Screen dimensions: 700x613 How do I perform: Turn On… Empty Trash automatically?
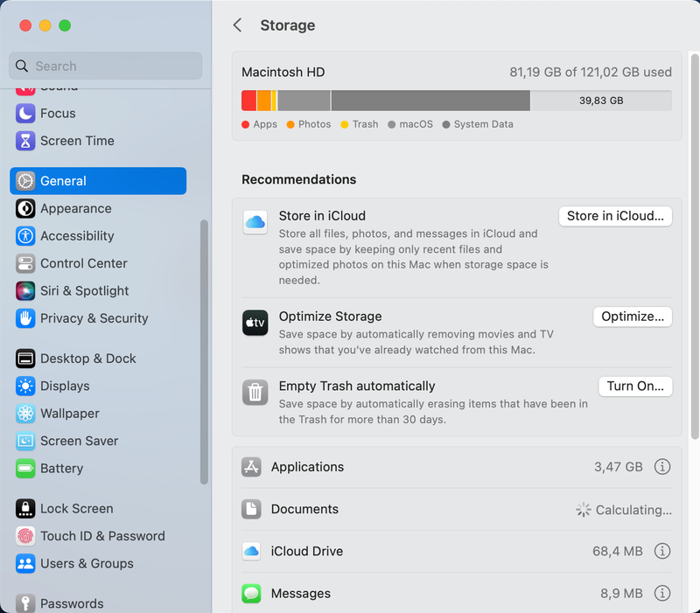tap(635, 387)
